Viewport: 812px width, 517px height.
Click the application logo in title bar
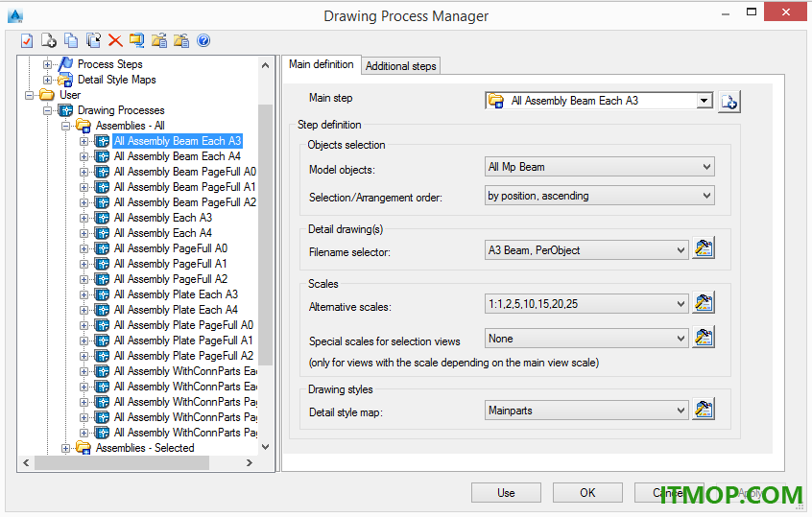15,16
